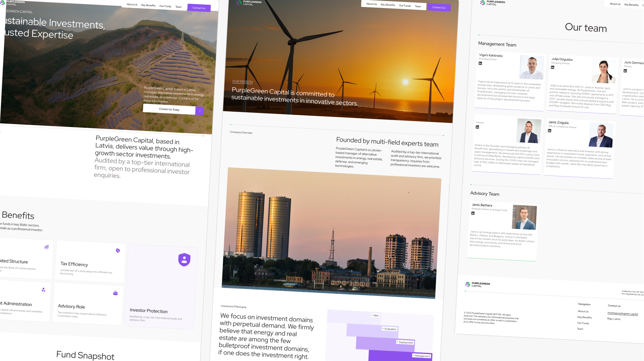
Task: Click the Investor Protection shield icon
Action: click(x=184, y=260)
